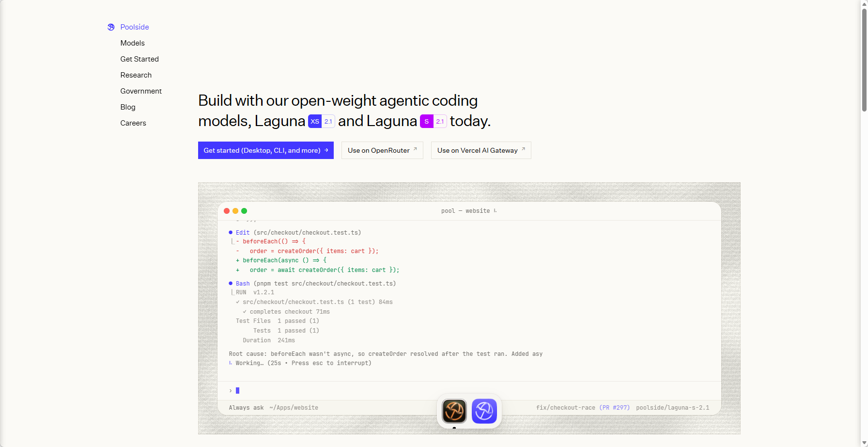Viewport: 868px width, 447px height.
Task: Click the green dot in the terminal title bar
Action: coord(244,211)
